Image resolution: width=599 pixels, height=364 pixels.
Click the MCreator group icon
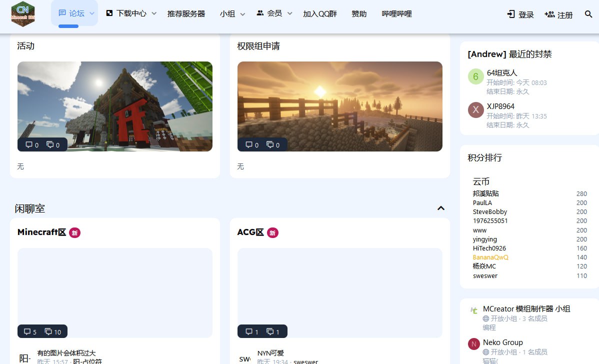(473, 310)
